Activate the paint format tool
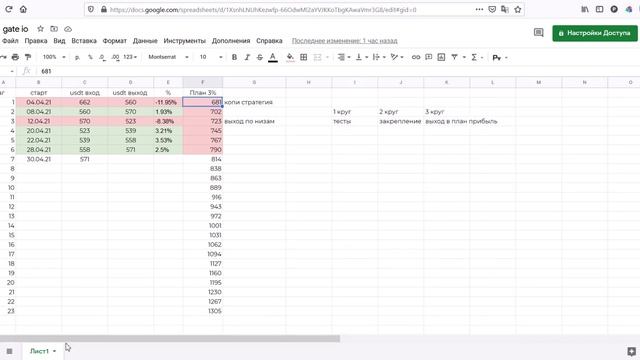 28,57
